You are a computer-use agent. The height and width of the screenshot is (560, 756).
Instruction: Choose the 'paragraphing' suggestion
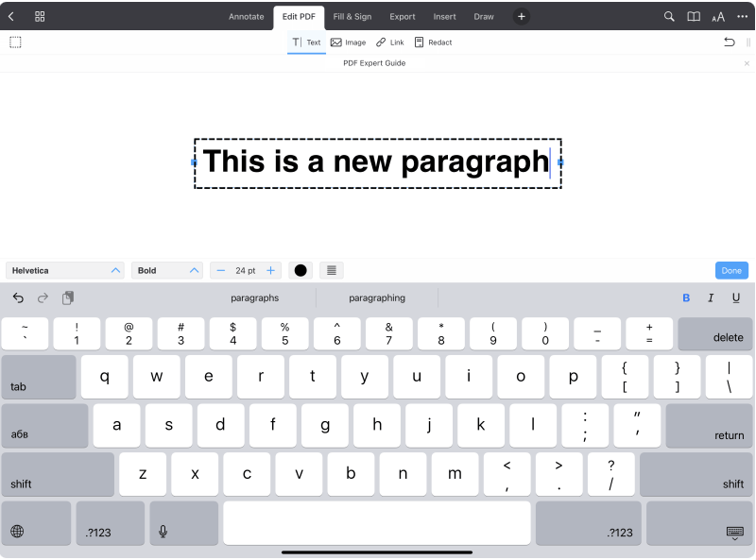point(377,297)
